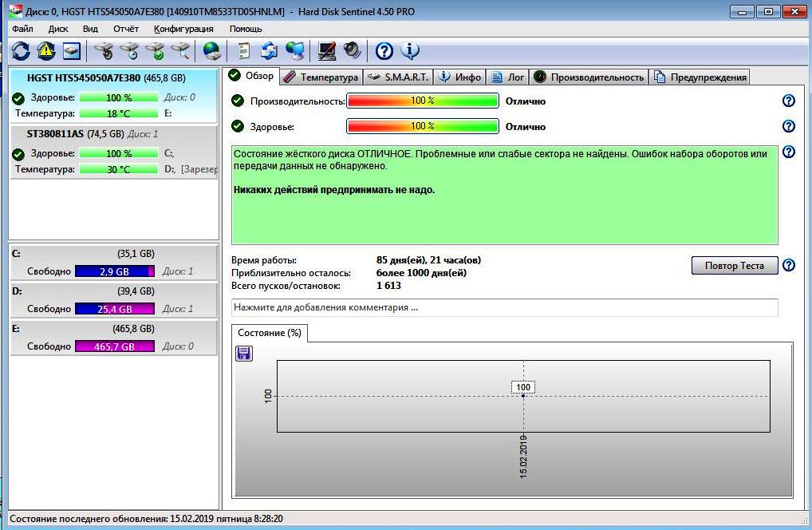Click the refresh icon with yellow warning triangle
This screenshot has height=530, width=812.
46,51
